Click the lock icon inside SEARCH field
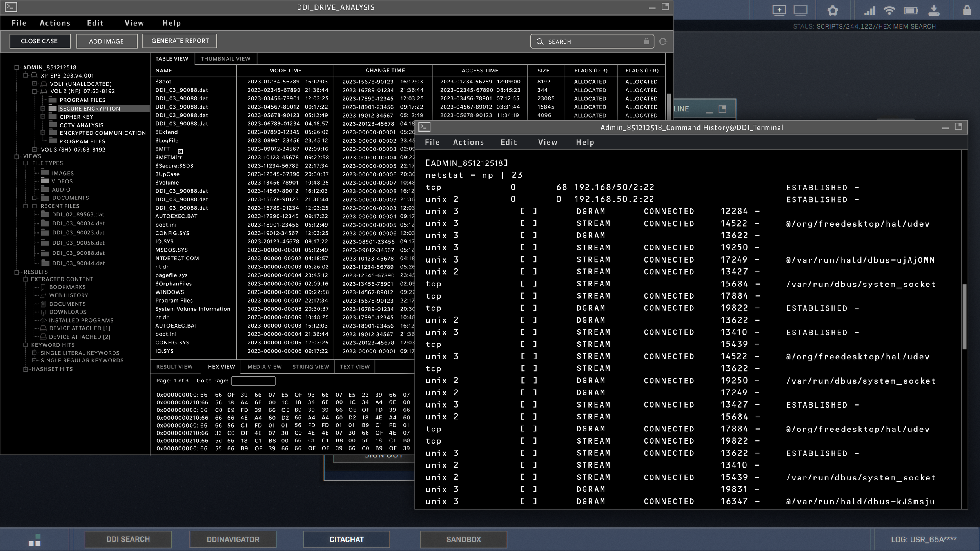980x551 pixels. pos(646,41)
